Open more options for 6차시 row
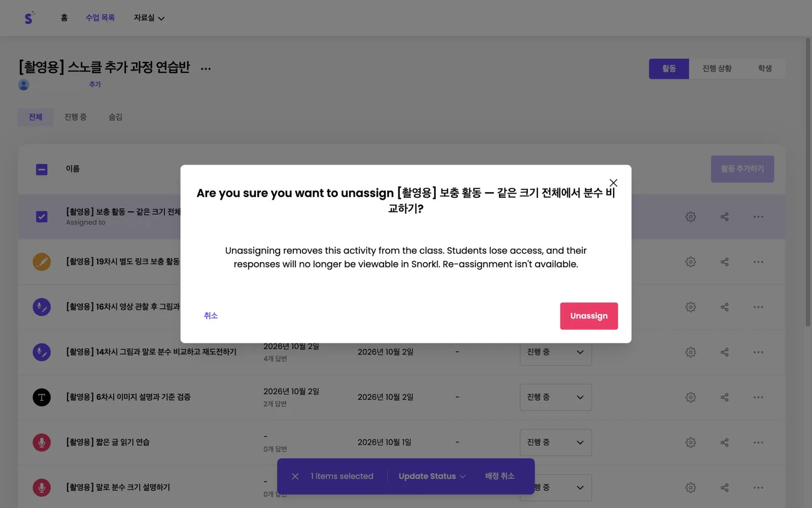 click(758, 397)
